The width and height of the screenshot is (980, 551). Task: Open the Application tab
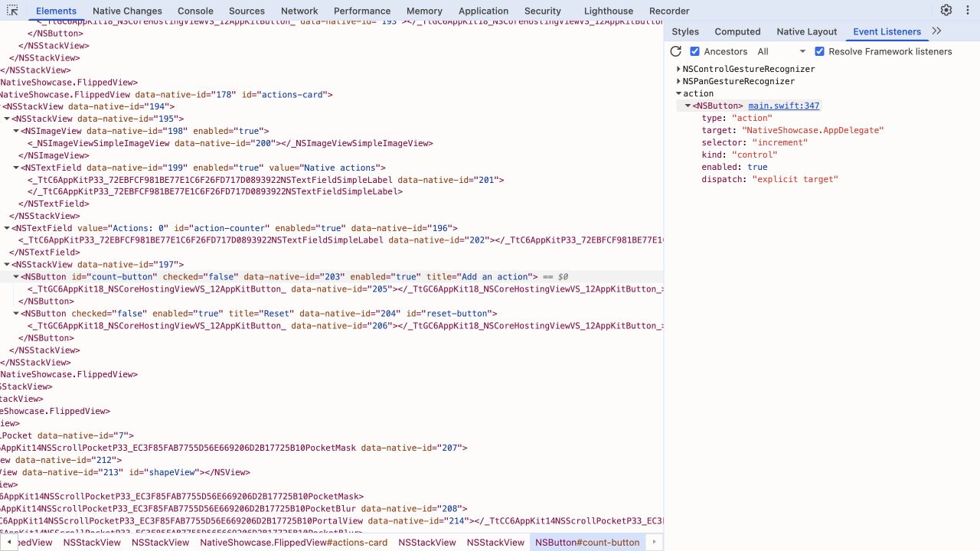(x=483, y=11)
